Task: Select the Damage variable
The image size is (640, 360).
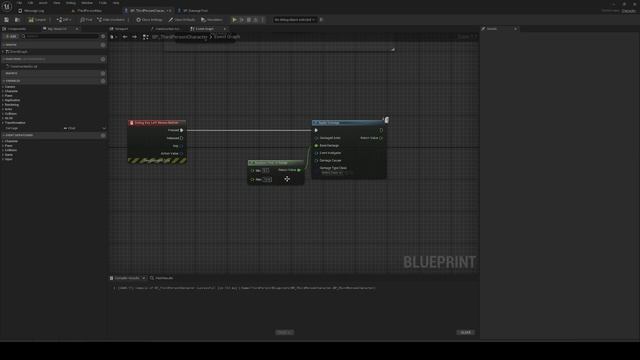Action: pos(12,128)
